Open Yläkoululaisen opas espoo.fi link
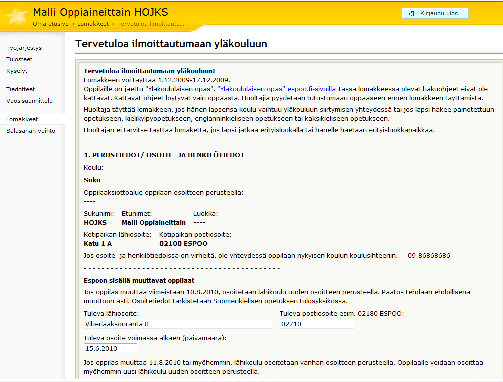The height and width of the screenshot is (382, 503). (277, 89)
